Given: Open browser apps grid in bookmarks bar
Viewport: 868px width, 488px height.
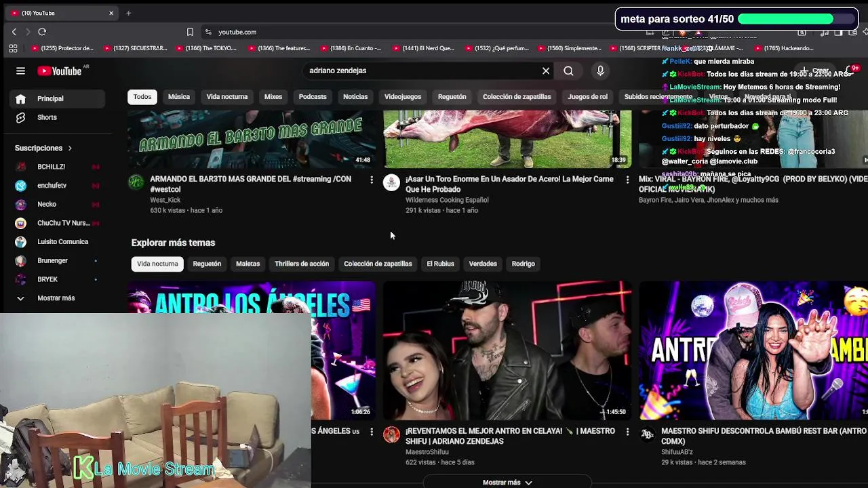Looking at the screenshot, I should click(13, 48).
